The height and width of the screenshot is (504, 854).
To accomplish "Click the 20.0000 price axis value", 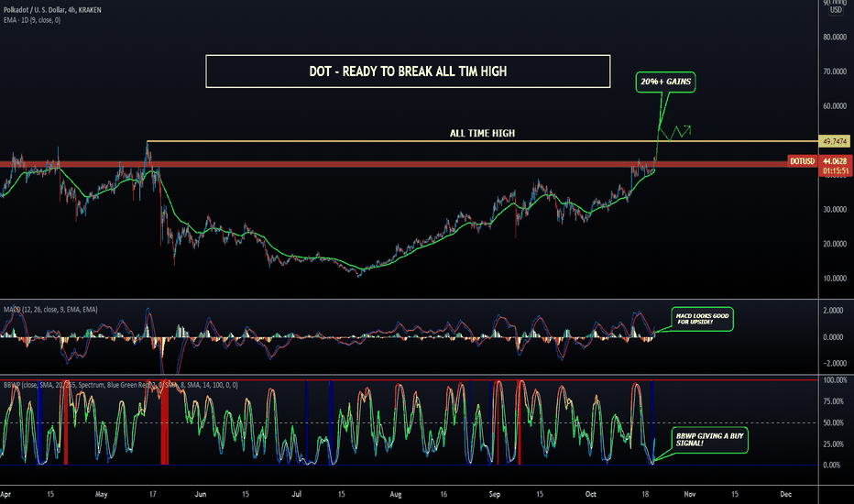I will pyautogui.click(x=835, y=244).
